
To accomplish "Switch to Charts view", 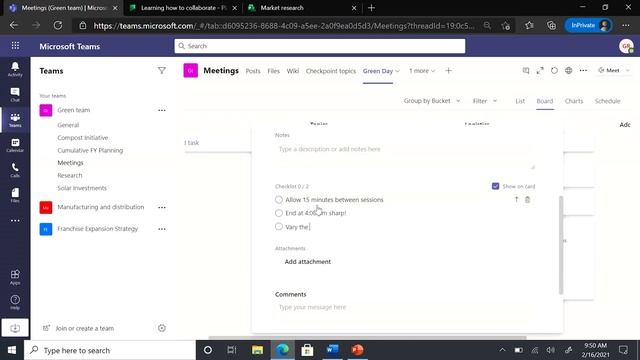I will point(574,101).
